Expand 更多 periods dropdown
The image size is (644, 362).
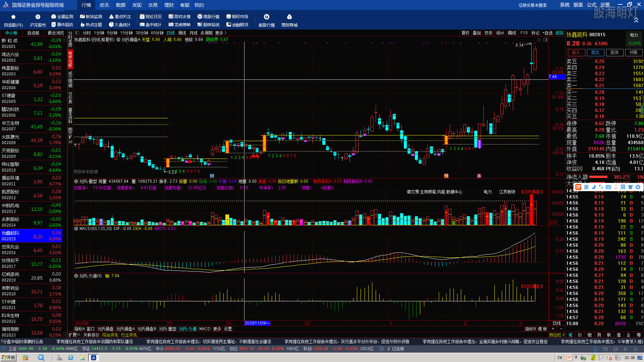(221, 33)
